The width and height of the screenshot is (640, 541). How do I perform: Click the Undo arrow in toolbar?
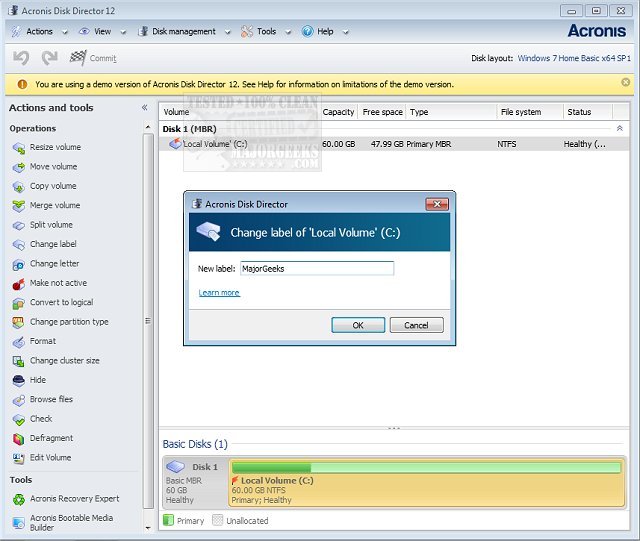pyautogui.click(x=21, y=58)
